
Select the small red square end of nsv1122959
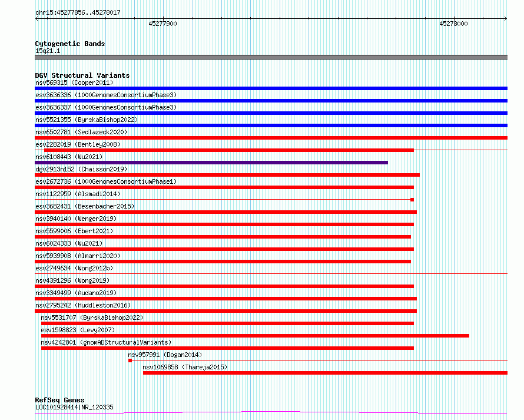(x=412, y=200)
